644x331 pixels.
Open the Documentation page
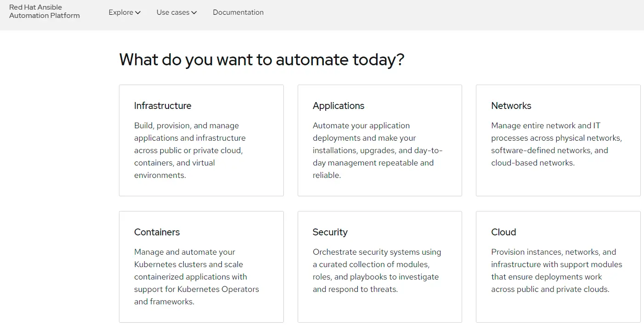coord(238,12)
